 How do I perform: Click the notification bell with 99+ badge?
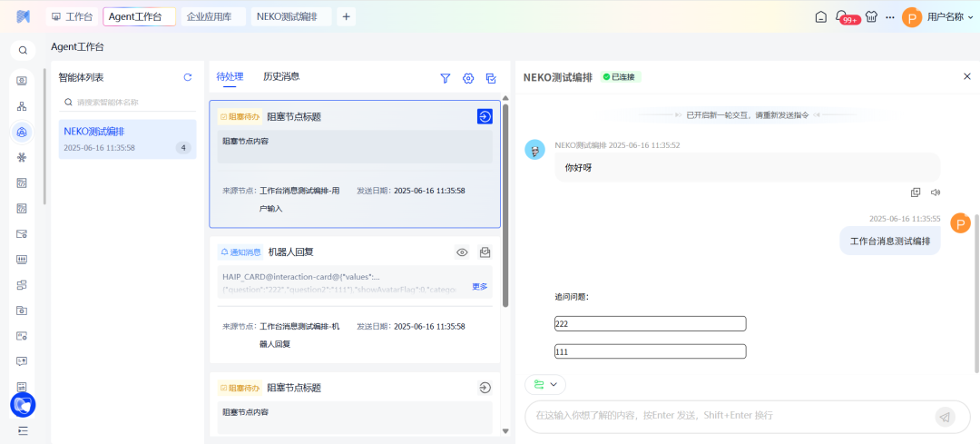coord(841,16)
